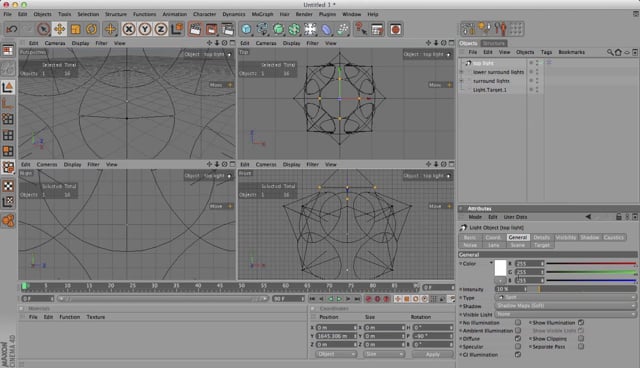The width and height of the screenshot is (640, 368).
Task: Enable the No Illumination checkbox
Action: (x=518, y=322)
